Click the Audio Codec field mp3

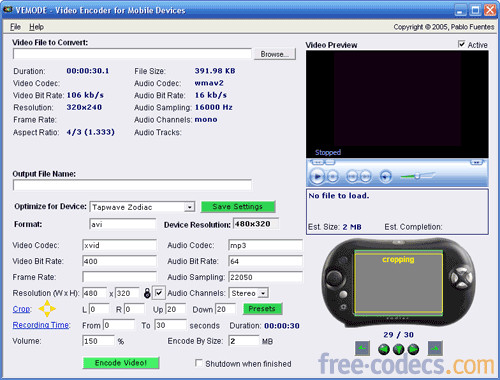point(265,245)
